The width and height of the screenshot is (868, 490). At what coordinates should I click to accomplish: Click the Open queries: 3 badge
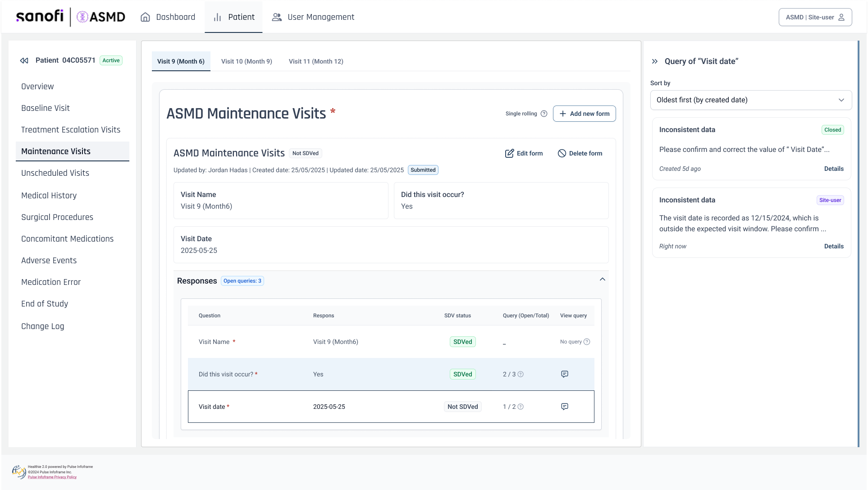click(242, 281)
